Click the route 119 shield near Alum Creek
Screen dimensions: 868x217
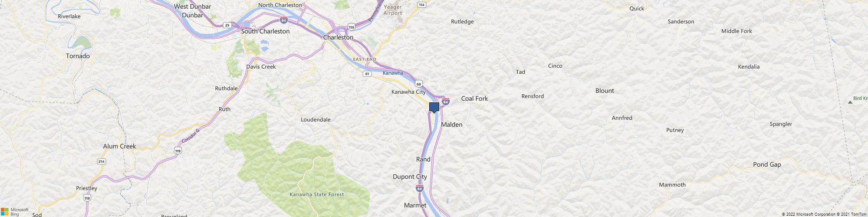point(178,151)
